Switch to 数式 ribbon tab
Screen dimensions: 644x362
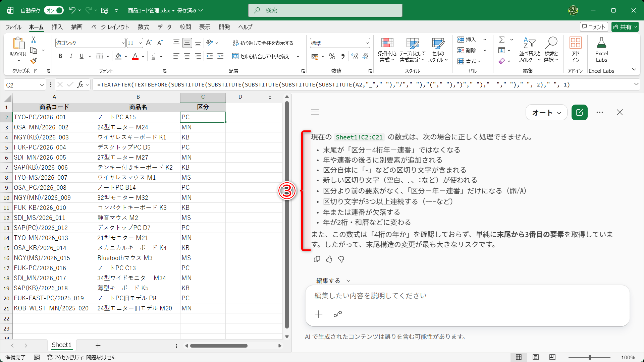click(144, 27)
